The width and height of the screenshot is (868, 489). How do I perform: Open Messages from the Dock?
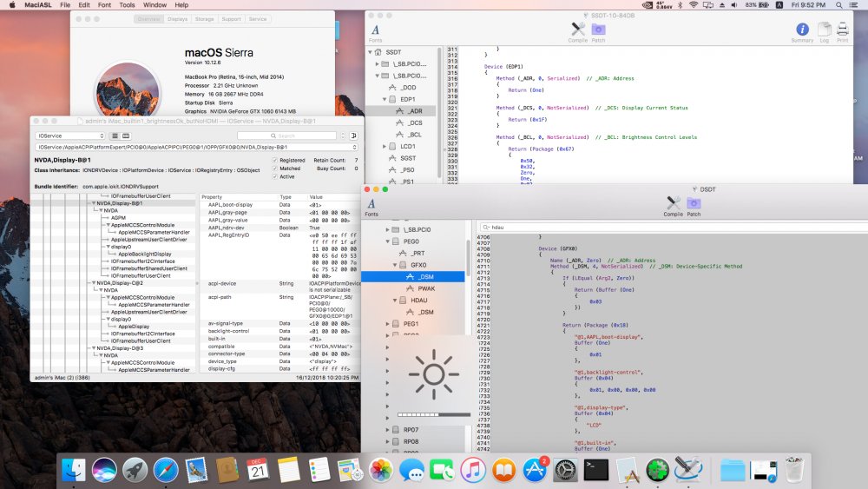pyautogui.click(x=411, y=470)
